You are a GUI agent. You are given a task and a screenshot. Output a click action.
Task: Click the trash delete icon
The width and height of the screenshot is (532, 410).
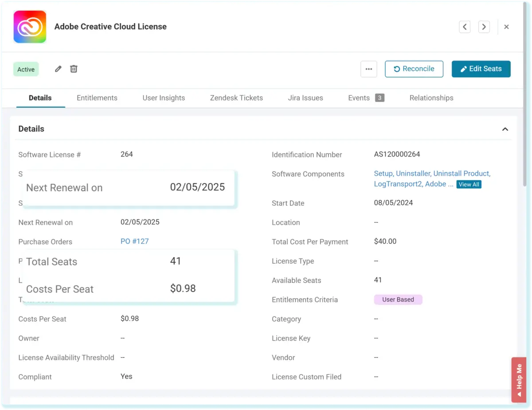tap(74, 69)
